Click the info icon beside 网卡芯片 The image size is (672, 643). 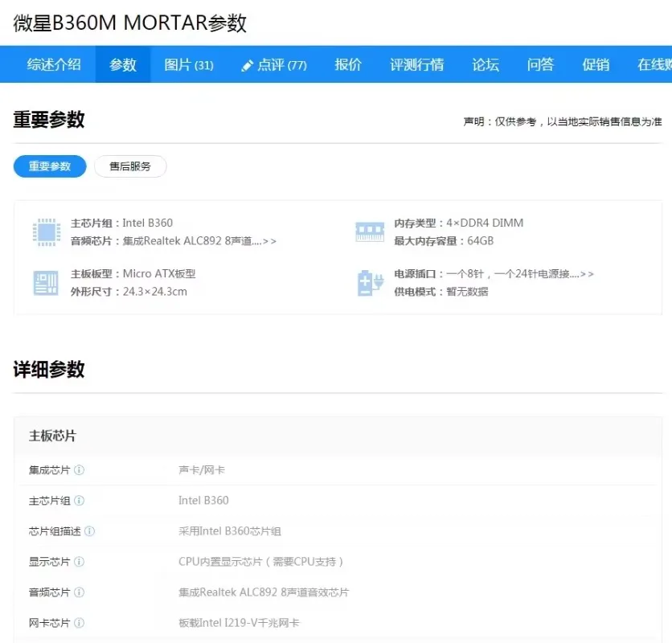[80, 623]
